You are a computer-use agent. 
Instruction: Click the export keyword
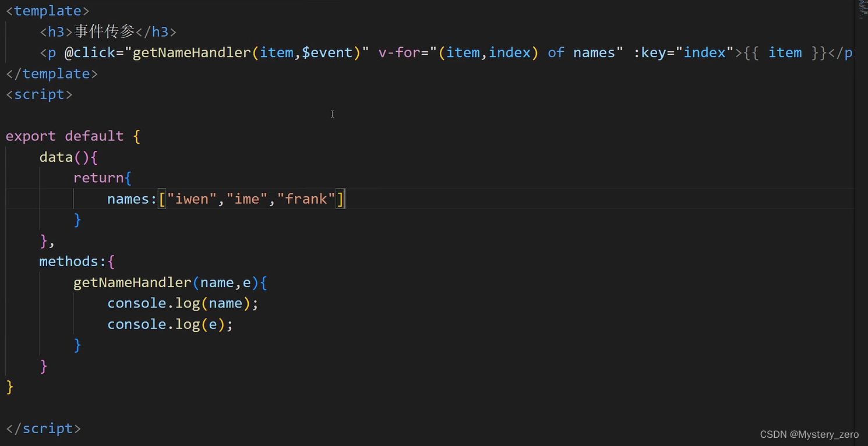31,136
